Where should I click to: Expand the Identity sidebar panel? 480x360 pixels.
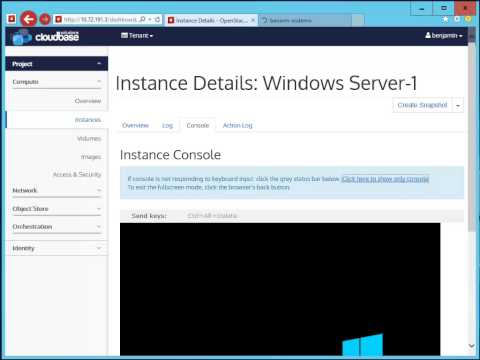click(x=57, y=248)
